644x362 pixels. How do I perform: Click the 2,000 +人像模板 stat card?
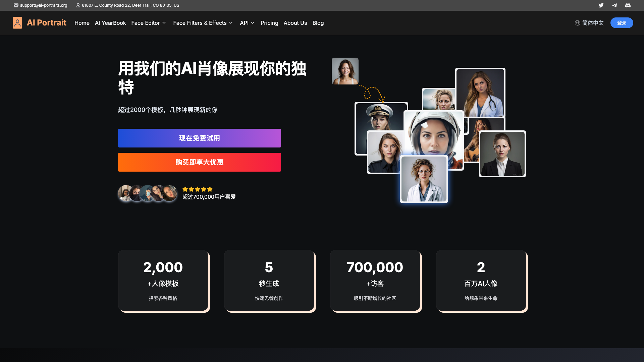pyautogui.click(x=163, y=280)
